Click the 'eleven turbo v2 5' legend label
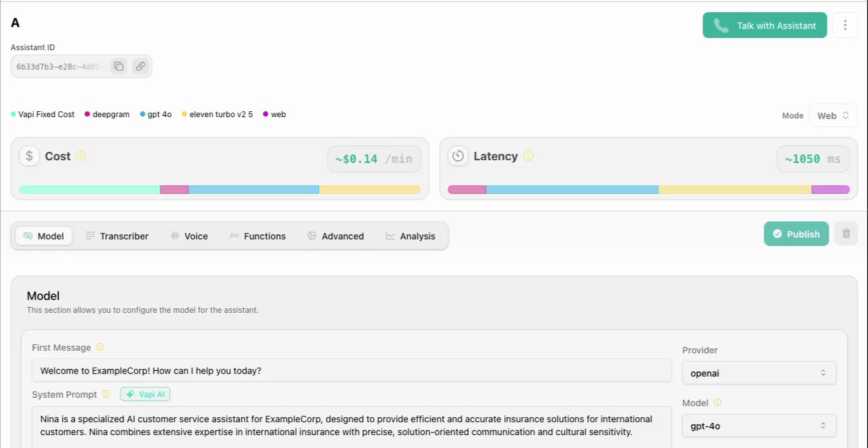 click(x=221, y=115)
